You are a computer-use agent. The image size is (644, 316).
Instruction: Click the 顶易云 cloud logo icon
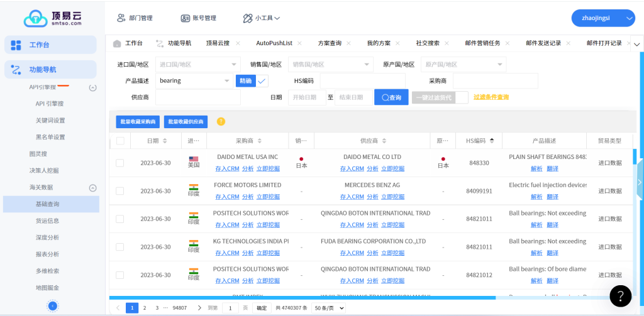tap(35, 19)
